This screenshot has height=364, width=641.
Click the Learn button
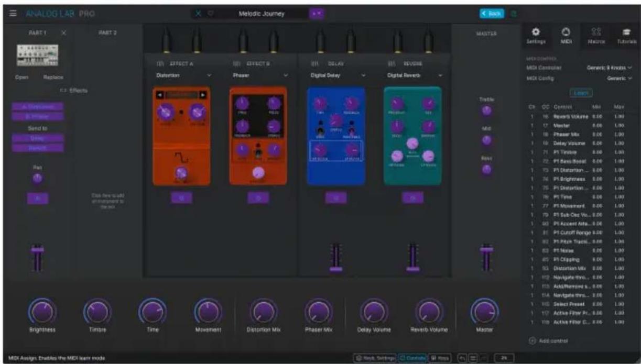[x=581, y=93]
